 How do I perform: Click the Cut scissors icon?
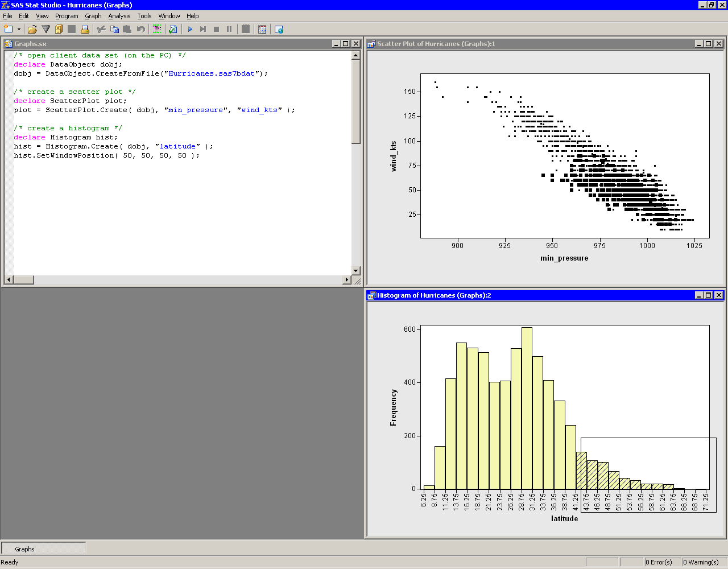click(x=101, y=29)
